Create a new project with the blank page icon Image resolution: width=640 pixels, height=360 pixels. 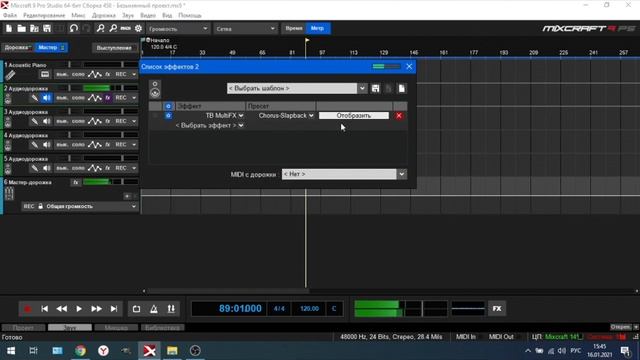click(9, 29)
